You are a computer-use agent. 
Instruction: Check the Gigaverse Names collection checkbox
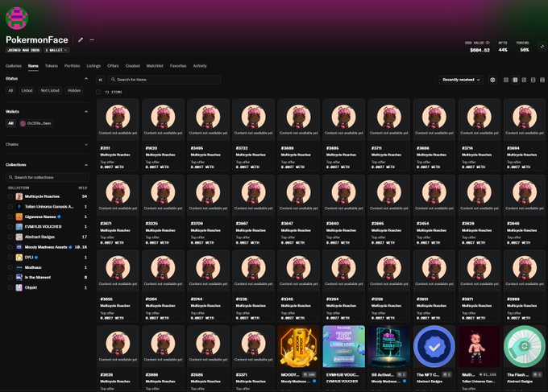click(10, 217)
